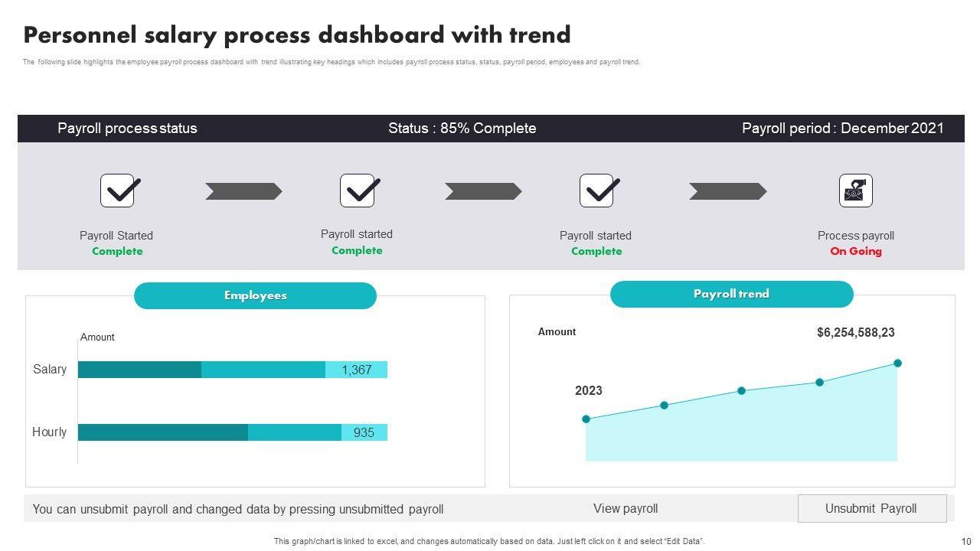
Task: Click the middle progress arrow shape
Action: (x=483, y=191)
